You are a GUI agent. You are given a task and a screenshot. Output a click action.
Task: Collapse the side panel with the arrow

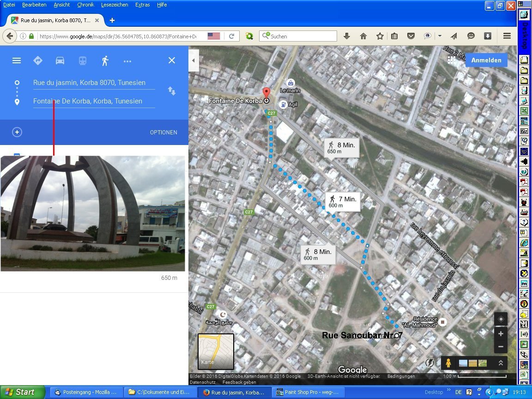[193, 60]
